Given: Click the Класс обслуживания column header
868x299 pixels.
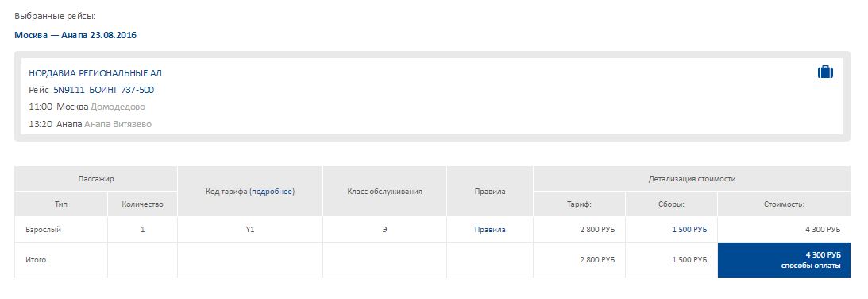Looking at the screenshot, I should pos(384,192).
